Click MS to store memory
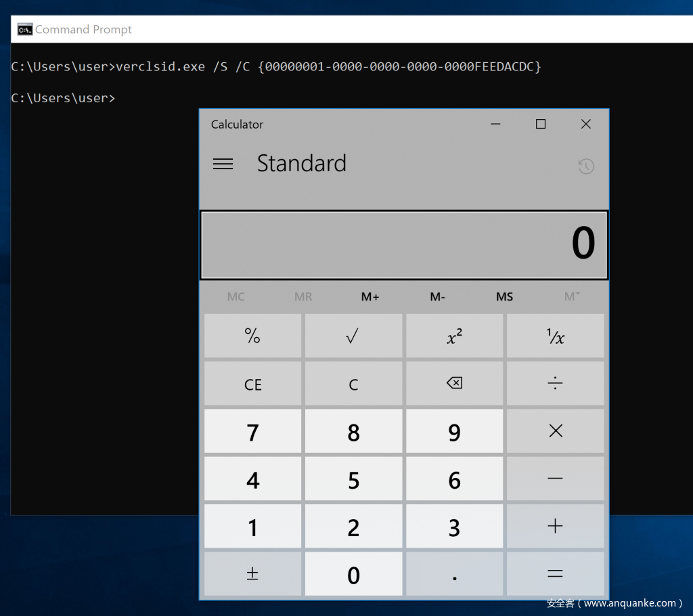693x616 pixels. [x=504, y=296]
